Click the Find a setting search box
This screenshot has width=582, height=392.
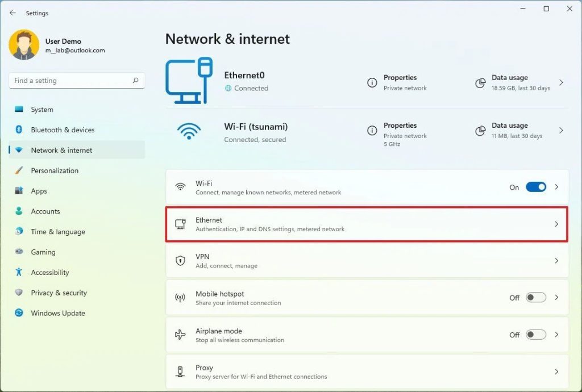pos(77,81)
